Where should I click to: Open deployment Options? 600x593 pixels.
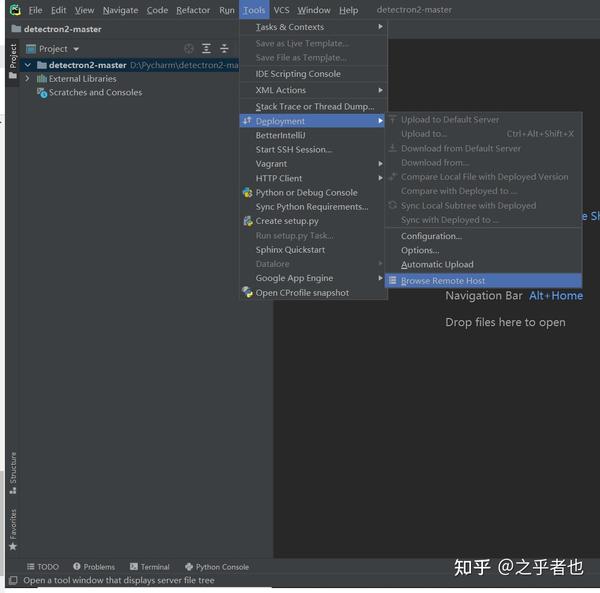[x=483, y=250]
